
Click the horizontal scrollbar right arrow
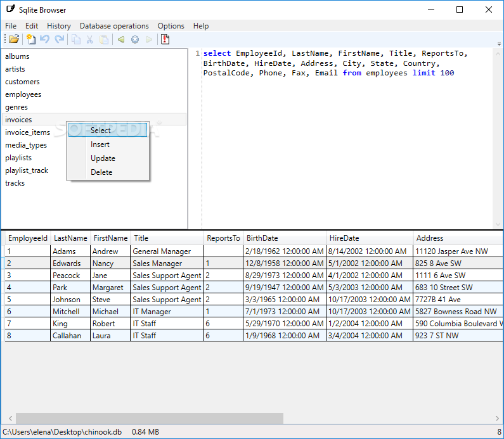(497, 418)
